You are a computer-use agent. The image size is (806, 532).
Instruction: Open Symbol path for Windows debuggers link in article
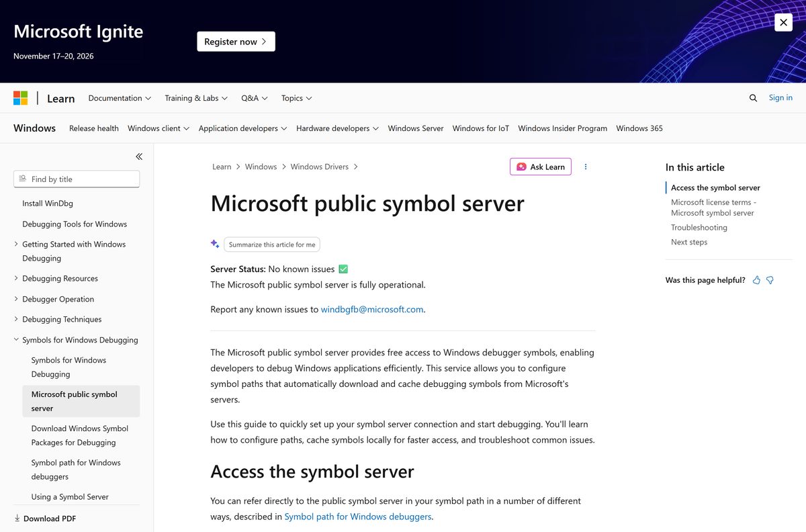pyautogui.click(x=358, y=517)
